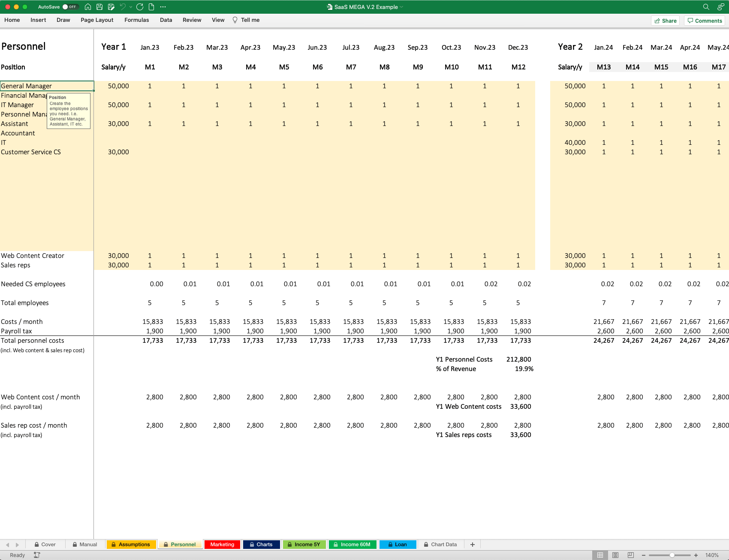Click the Share button
Screen dimensions: 729x560
(x=666, y=21)
